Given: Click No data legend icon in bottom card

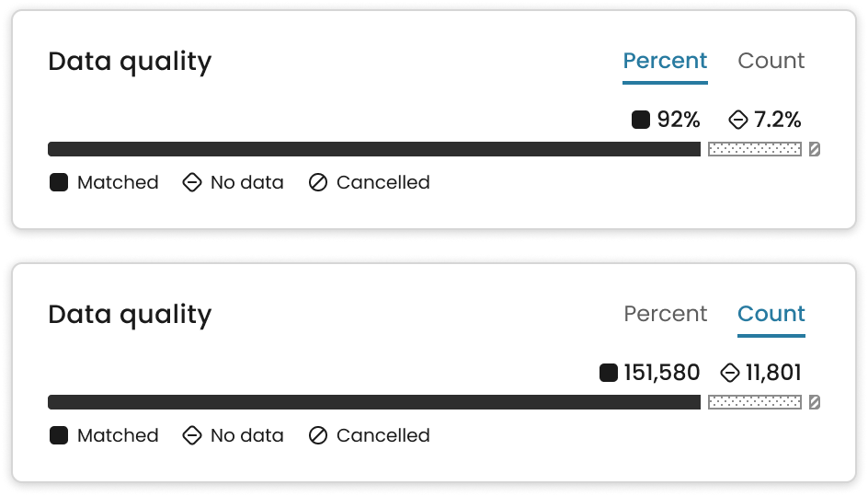Looking at the screenshot, I should pos(191,435).
